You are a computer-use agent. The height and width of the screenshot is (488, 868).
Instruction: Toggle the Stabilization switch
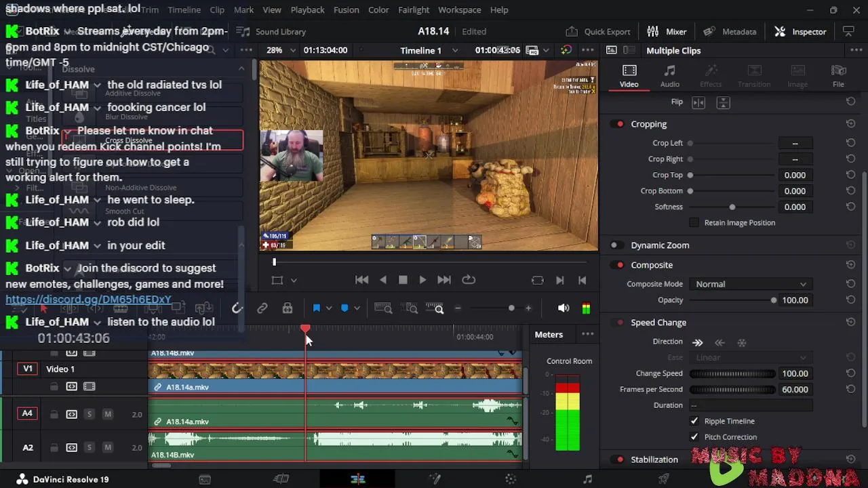[618, 460]
